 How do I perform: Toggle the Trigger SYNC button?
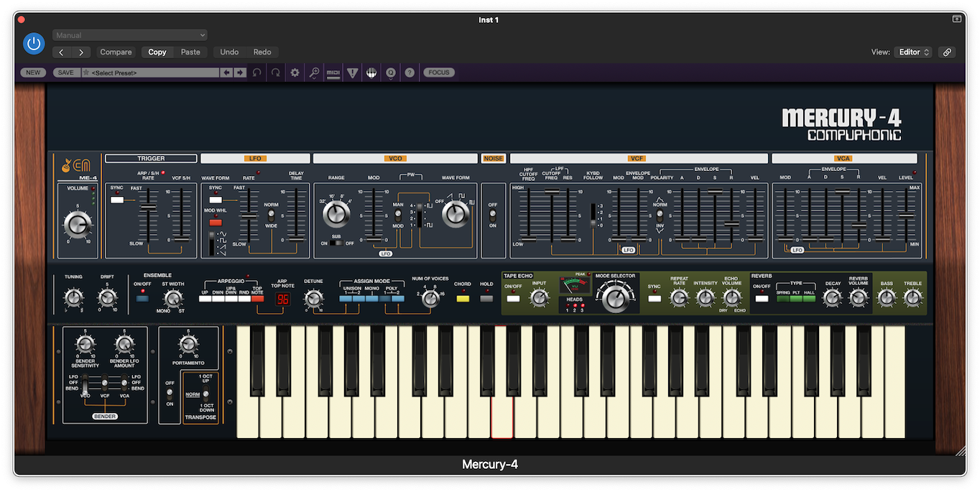(116, 200)
